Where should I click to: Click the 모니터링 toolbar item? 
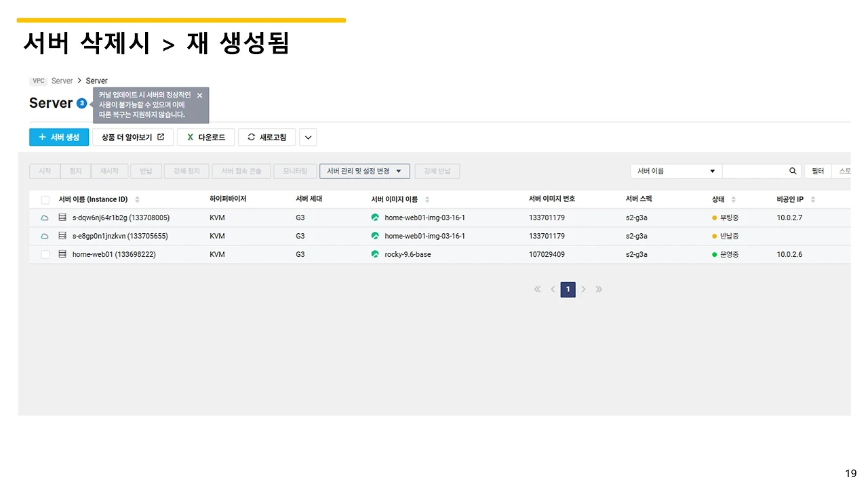click(294, 171)
